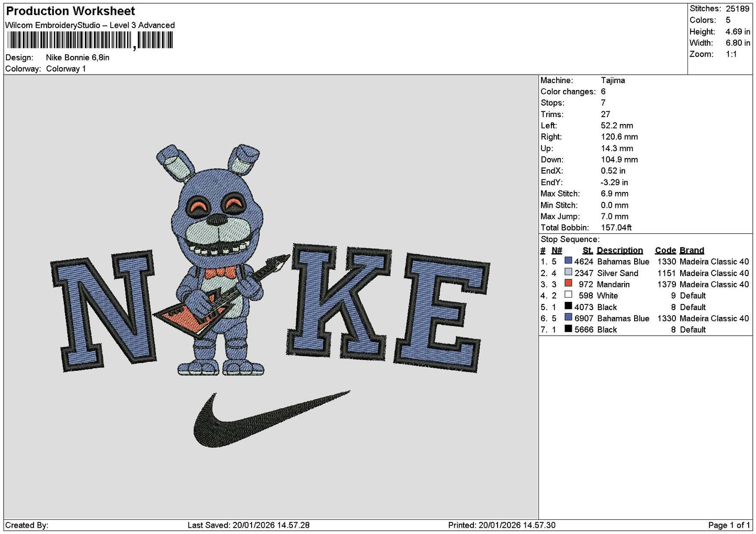This screenshot has height=534, width=756.
Task: Click the Black swatch beside 4073 stitches
Action: point(568,306)
